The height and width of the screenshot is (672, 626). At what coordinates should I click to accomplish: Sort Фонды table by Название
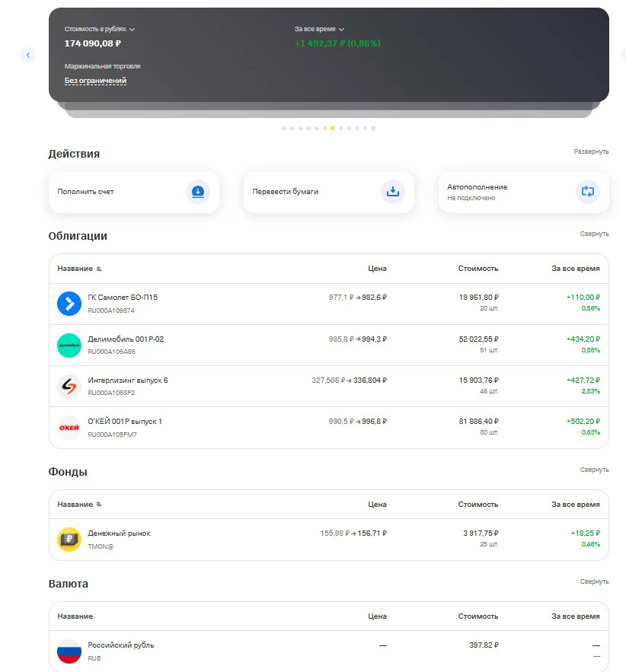tap(79, 505)
